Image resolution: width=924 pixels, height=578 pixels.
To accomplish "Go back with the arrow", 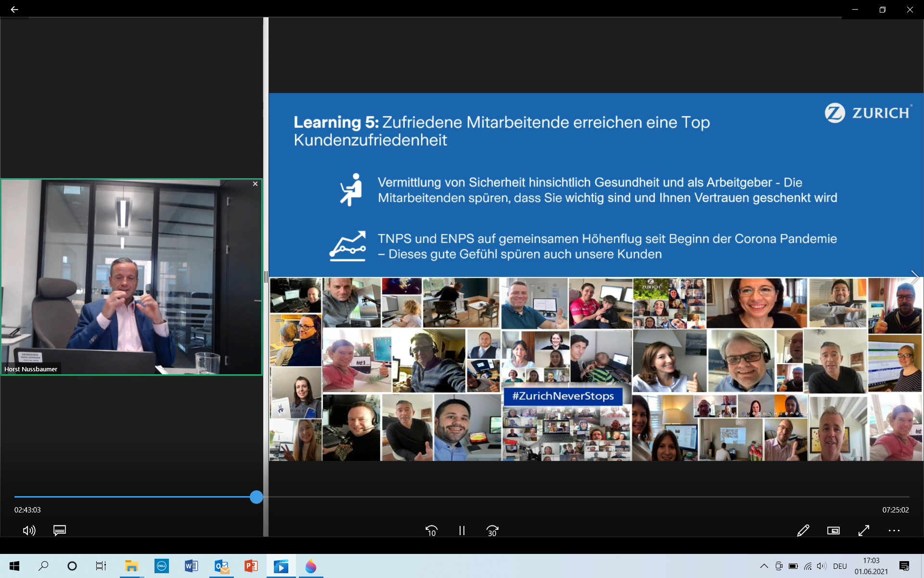I will [14, 9].
